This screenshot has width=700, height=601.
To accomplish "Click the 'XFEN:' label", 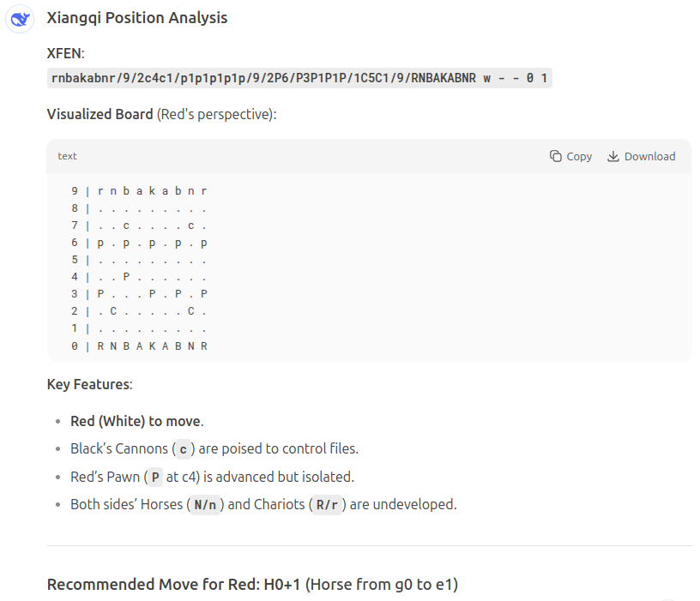I will [x=65, y=53].
